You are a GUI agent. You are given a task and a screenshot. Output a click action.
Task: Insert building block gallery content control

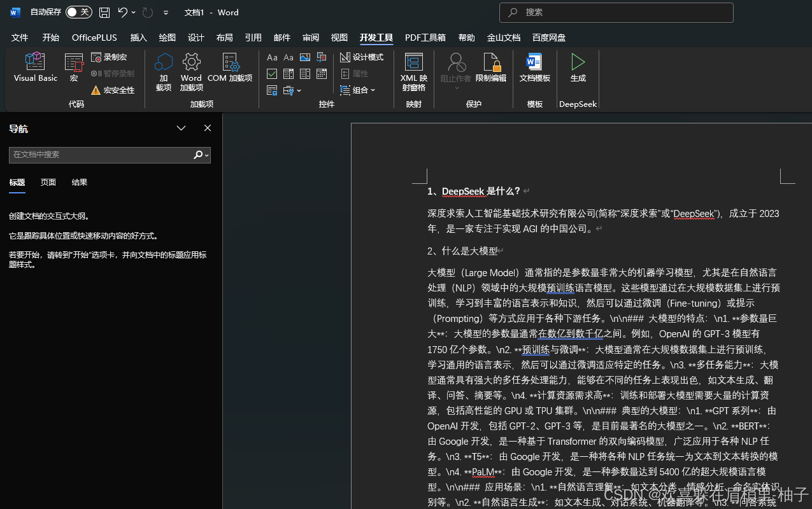[322, 57]
